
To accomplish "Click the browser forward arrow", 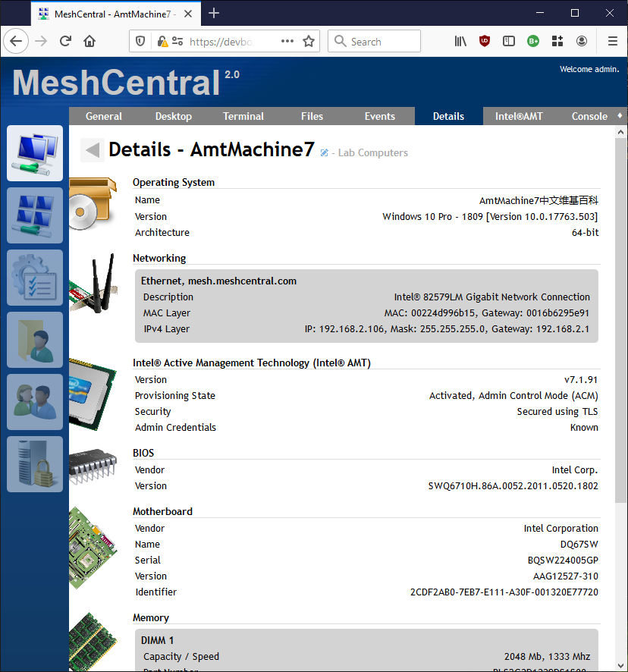I will [x=41, y=41].
